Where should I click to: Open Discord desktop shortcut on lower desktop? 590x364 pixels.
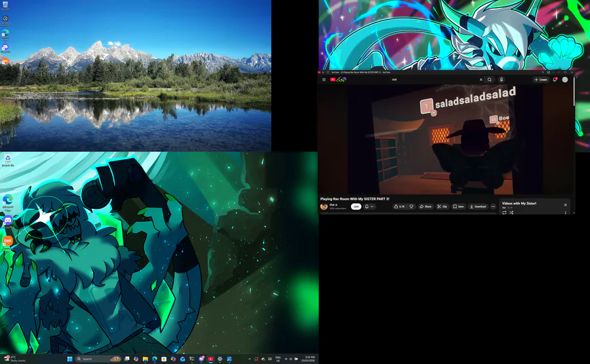point(7,221)
